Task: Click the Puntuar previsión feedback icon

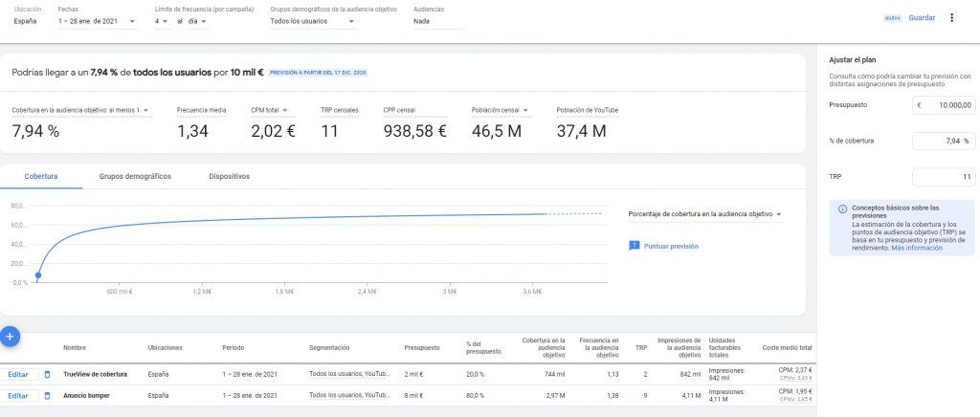Action: click(634, 246)
